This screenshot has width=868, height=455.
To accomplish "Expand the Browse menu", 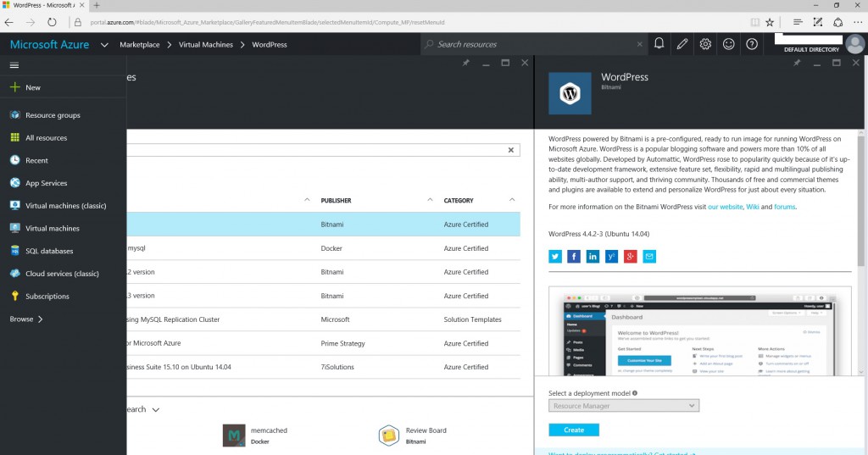I will pos(26,319).
